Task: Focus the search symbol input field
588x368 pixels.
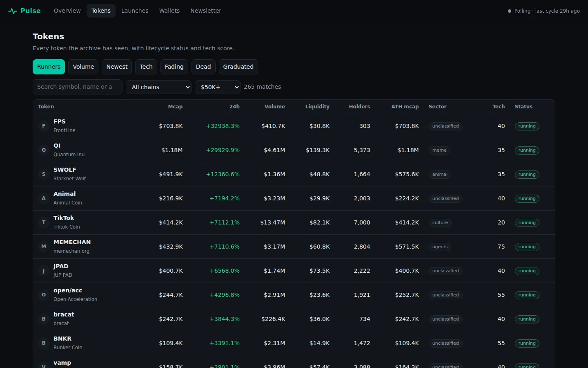Action: (78, 87)
